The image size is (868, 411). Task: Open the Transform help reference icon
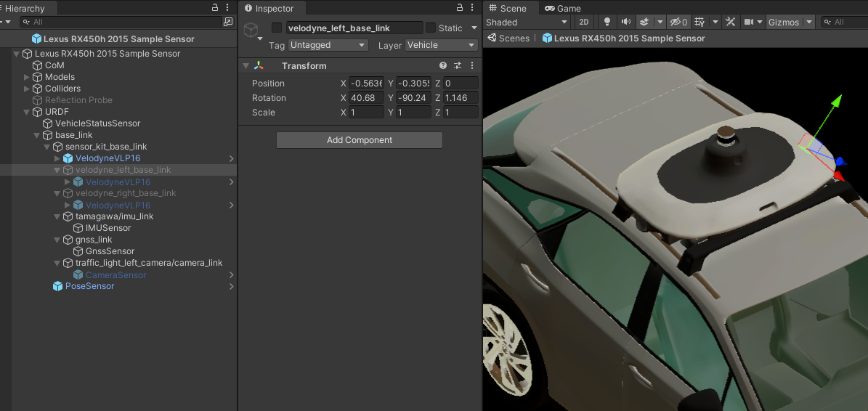pyautogui.click(x=443, y=66)
